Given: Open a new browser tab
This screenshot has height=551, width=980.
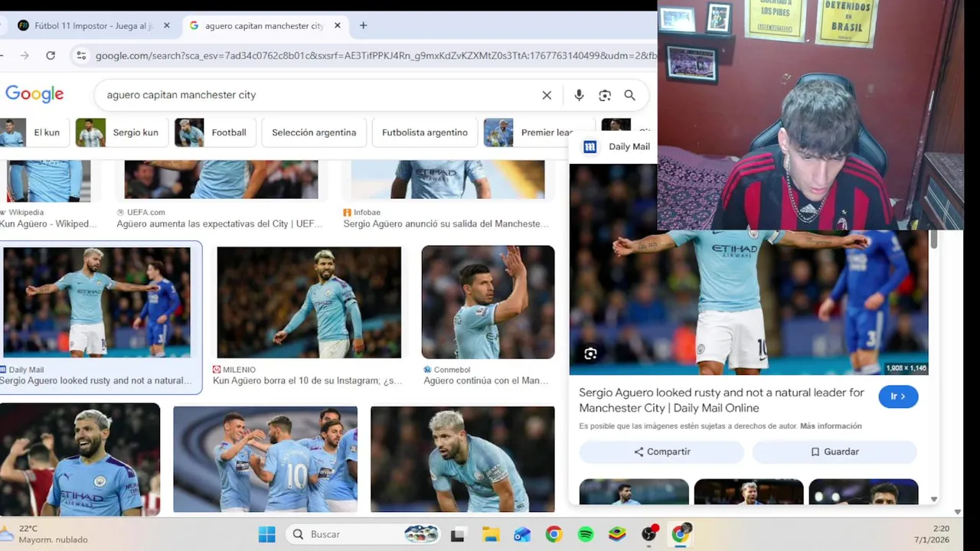Looking at the screenshot, I should tap(363, 25).
